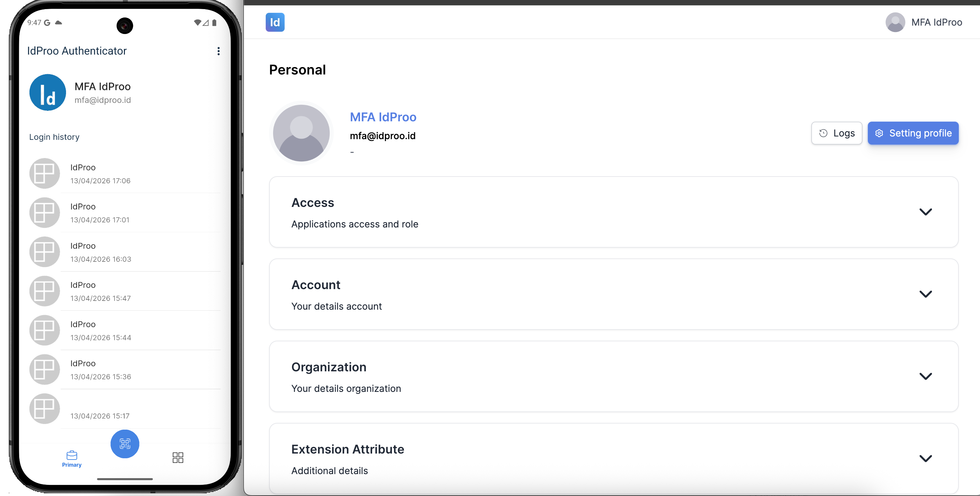
Task: Select login history text 13/04/2026 17:06
Action: pyautogui.click(x=100, y=181)
